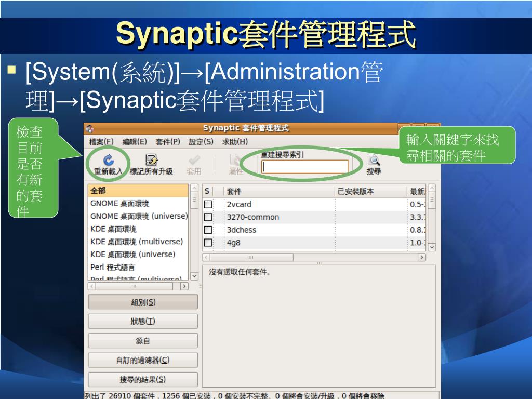Open the 求助(H) Help menu
Image resolution: width=532 pixels, height=399 pixels.
[235, 142]
